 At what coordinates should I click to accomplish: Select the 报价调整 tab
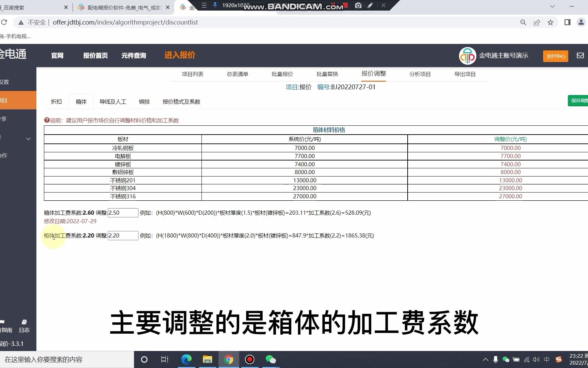[374, 74]
